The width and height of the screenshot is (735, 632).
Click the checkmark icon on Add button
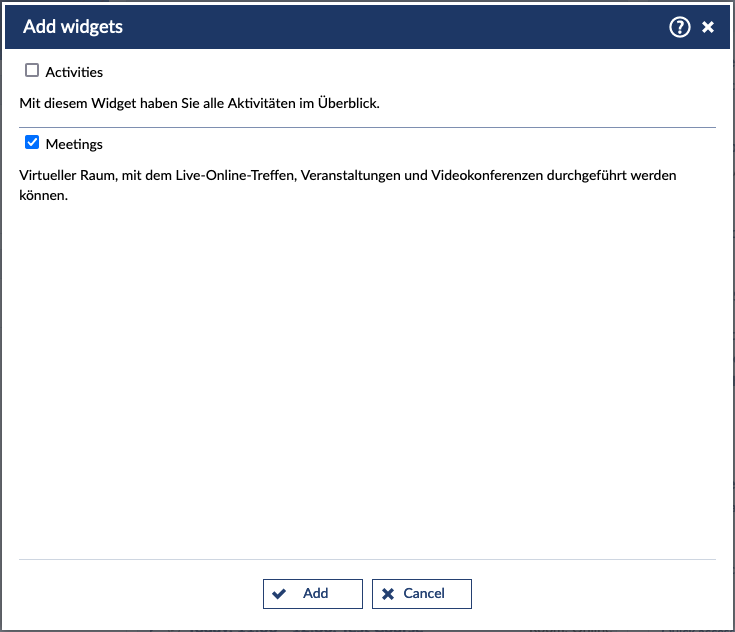click(279, 593)
